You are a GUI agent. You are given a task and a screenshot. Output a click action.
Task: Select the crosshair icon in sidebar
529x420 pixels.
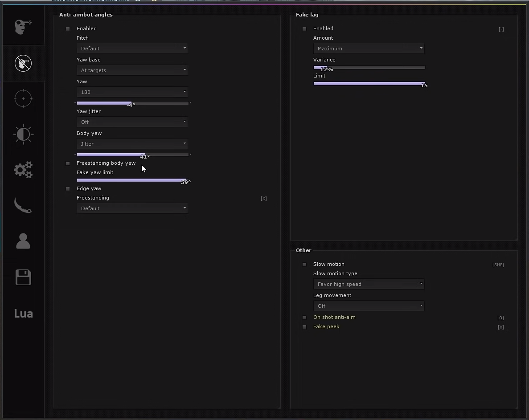(23, 98)
